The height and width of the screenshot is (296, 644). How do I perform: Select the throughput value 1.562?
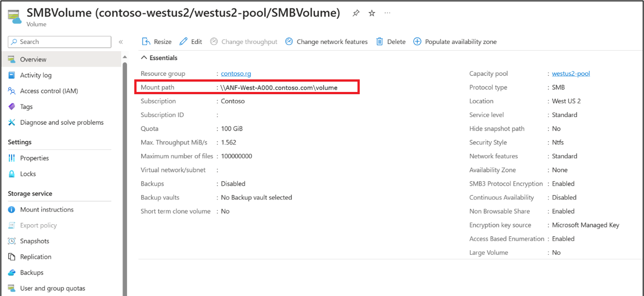229,143
